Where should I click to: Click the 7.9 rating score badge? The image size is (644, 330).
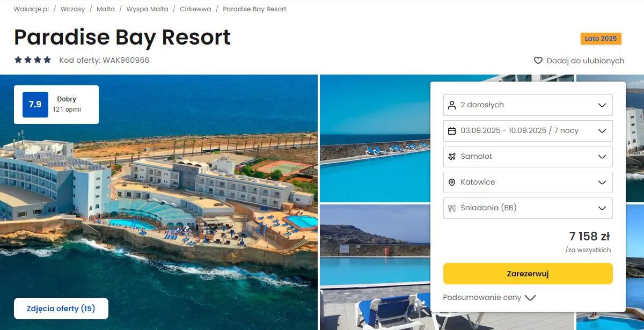(35, 105)
